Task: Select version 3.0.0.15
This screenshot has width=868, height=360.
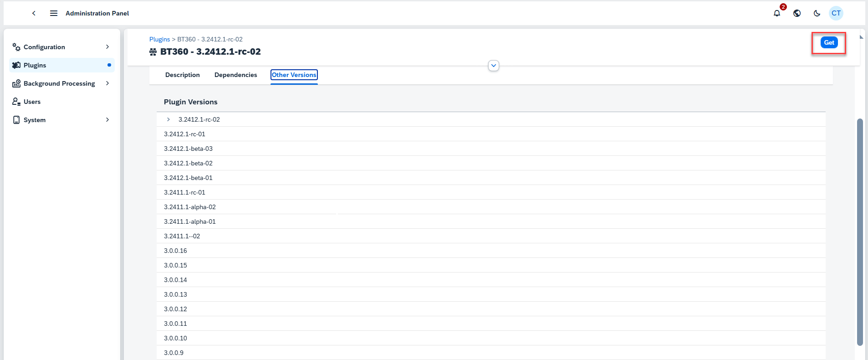Action: coord(491,265)
